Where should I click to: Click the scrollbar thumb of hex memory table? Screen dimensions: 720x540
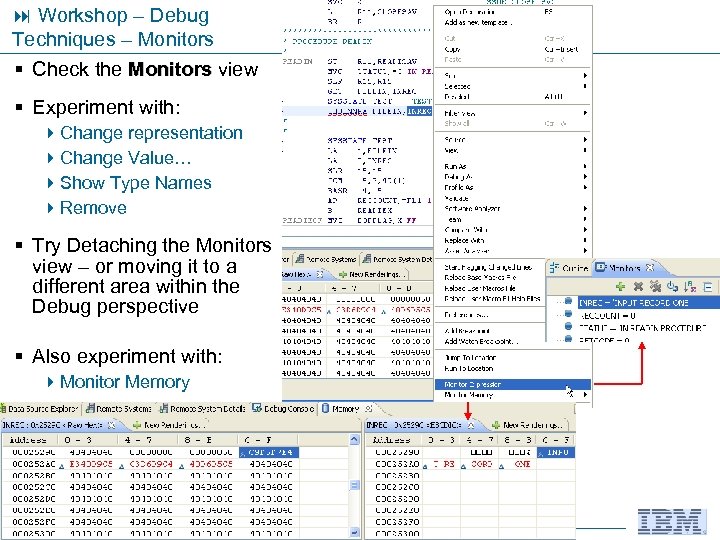(354, 485)
